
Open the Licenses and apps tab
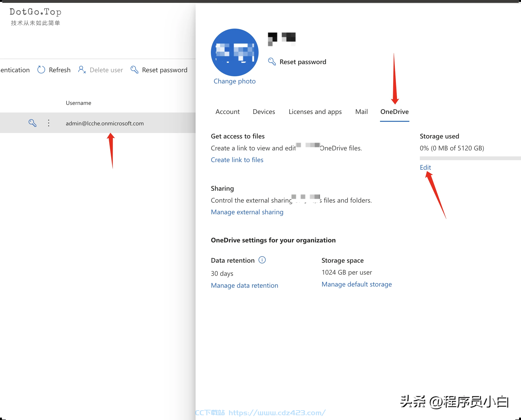[x=315, y=112]
